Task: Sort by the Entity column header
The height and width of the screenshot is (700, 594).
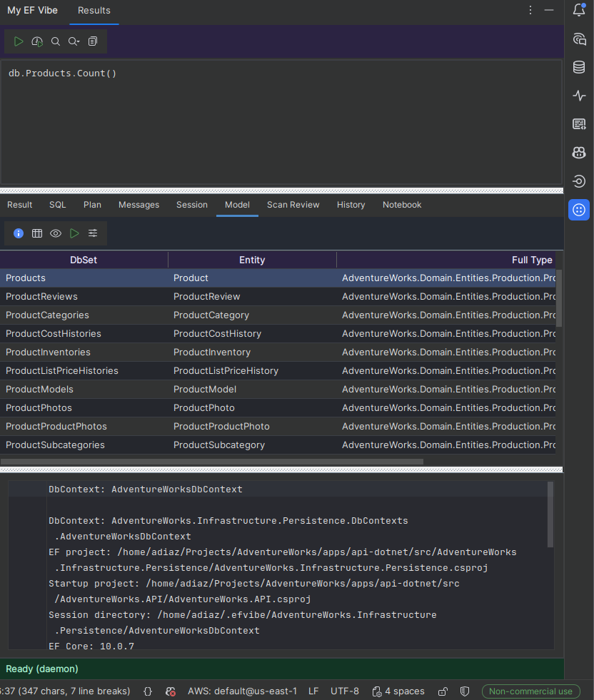Action: [x=252, y=260]
